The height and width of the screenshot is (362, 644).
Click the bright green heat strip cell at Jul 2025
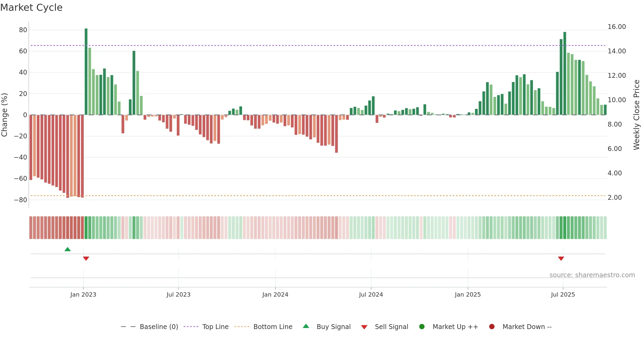point(565,227)
